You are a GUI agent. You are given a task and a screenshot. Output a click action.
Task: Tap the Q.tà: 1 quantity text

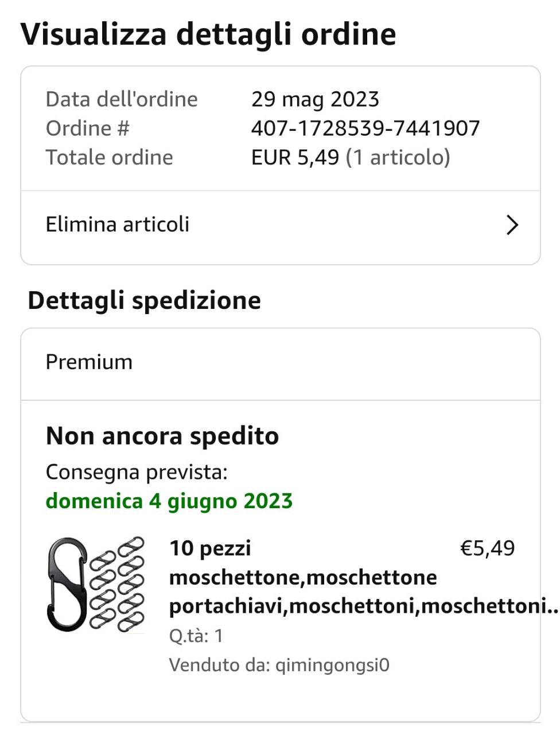click(196, 636)
